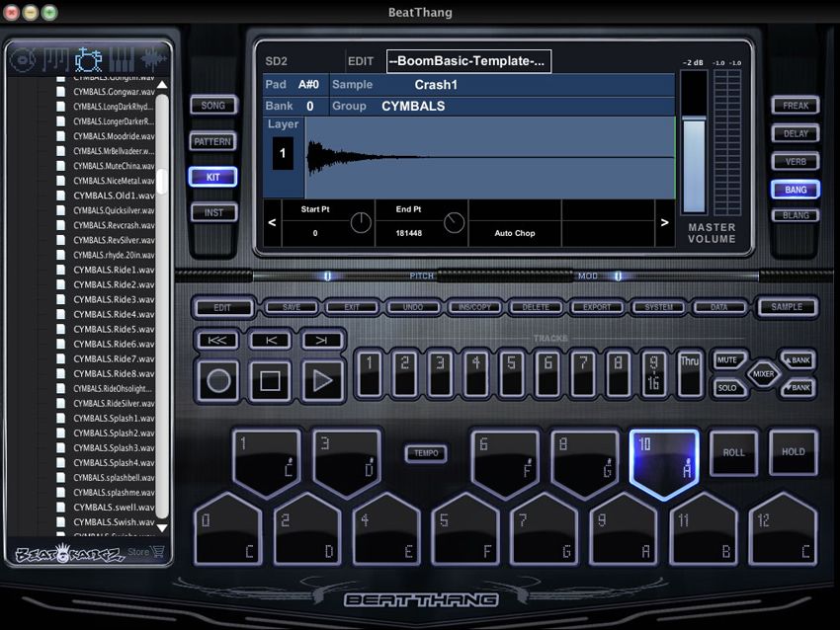Screen dimensions: 840x630
Task: Switch to PATTERN mode
Action: [x=212, y=141]
